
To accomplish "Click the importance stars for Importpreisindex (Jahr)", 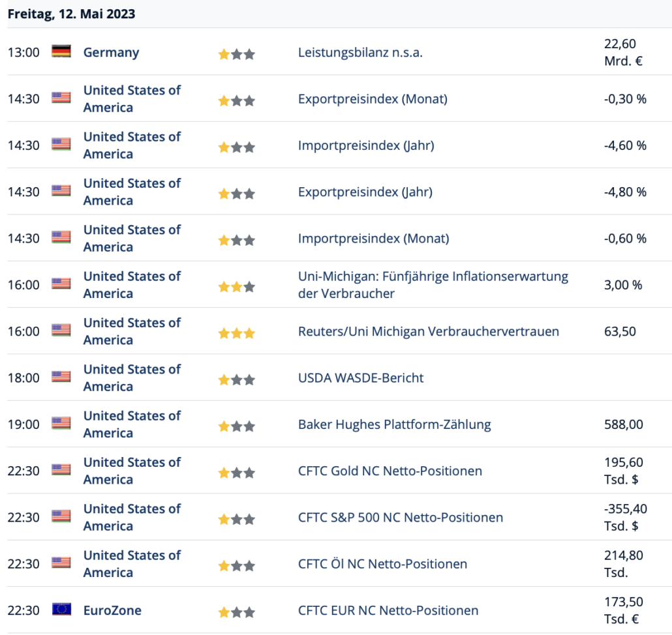I will click(x=237, y=148).
